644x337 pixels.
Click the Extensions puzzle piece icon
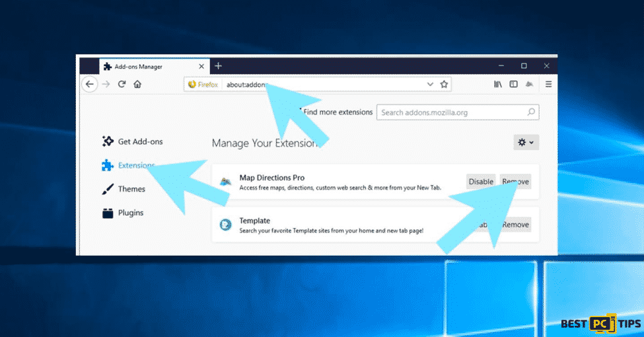[108, 165]
